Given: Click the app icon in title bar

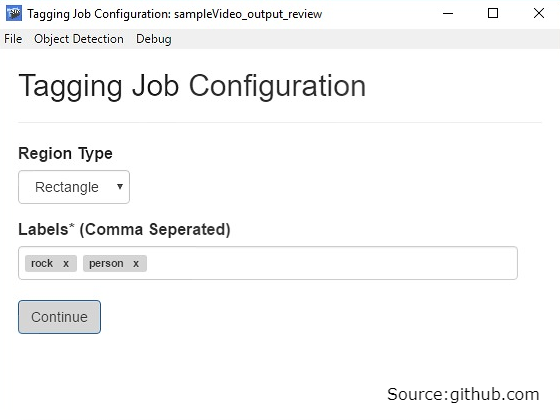Looking at the screenshot, I should [x=14, y=14].
